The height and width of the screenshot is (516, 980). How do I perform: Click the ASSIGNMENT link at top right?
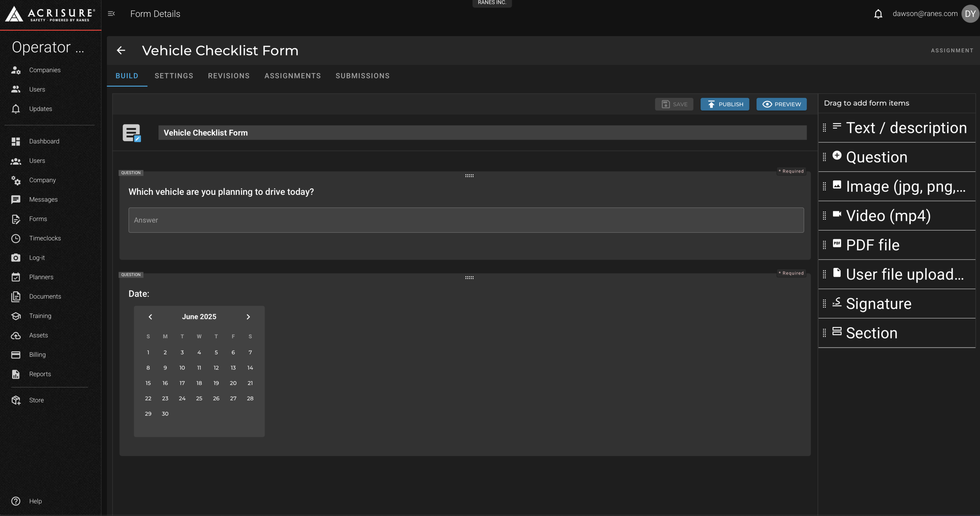952,51
